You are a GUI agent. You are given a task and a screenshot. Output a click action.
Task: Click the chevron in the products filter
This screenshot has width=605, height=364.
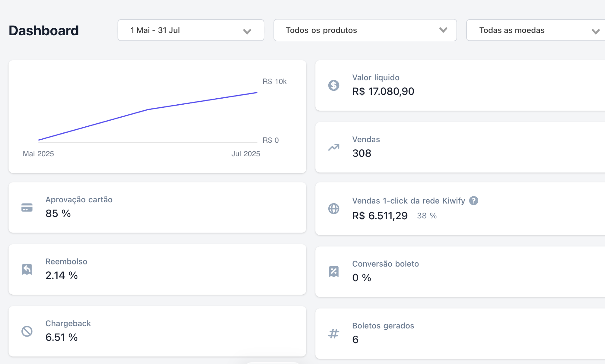443,30
